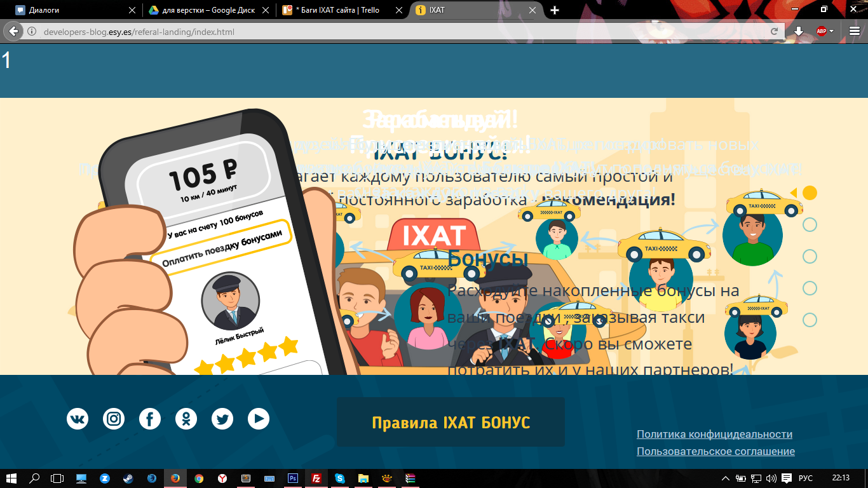
Task: Show site information icon in address bar
Action: pyautogui.click(x=32, y=31)
